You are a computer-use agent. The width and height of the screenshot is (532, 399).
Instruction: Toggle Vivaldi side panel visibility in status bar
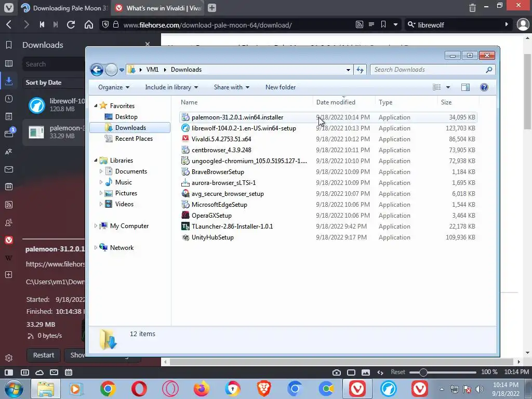pos(9,372)
